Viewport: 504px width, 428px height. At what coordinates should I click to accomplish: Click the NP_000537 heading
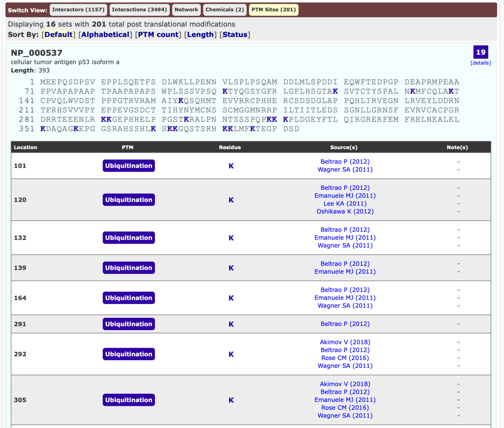click(x=37, y=53)
